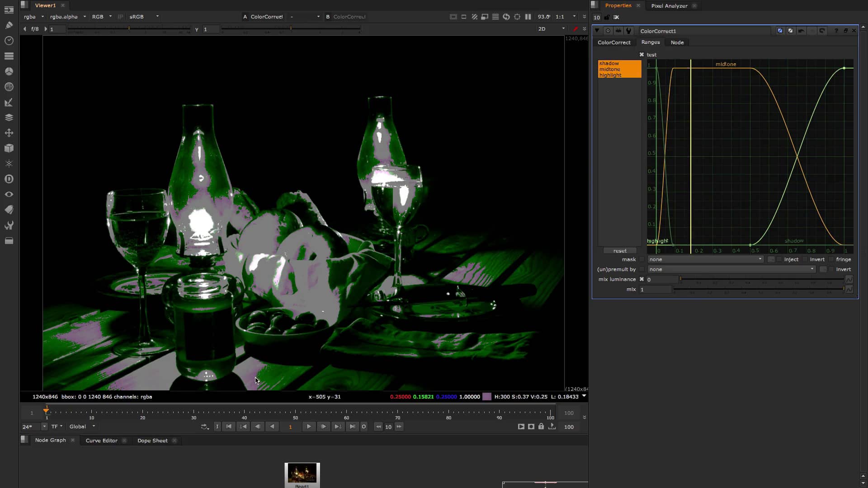Image resolution: width=868 pixels, height=488 pixels.
Task: Open the 3D nodes menu in the sidebar
Action: 9,148
